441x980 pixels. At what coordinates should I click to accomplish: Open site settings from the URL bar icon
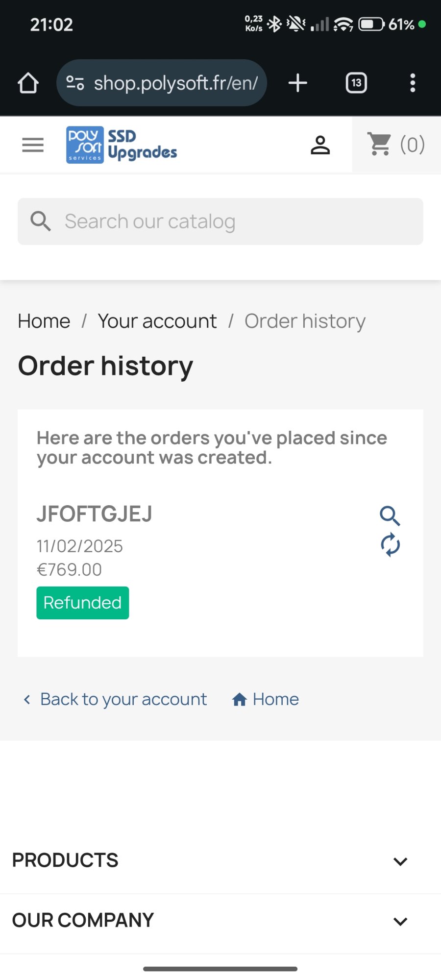[x=76, y=82]
